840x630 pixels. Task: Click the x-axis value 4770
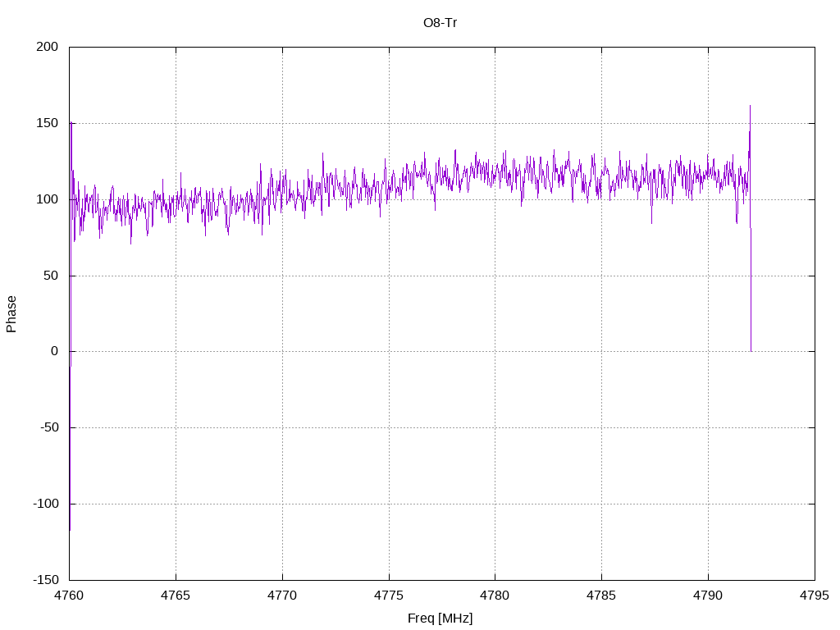(282, 596)
